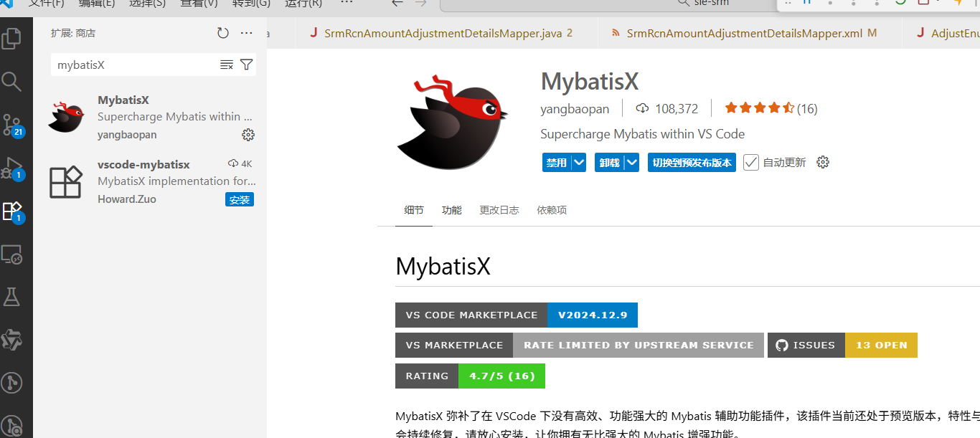
Task: Click the 13 OPEN issues count badge
Action: (x=881, y=345)
